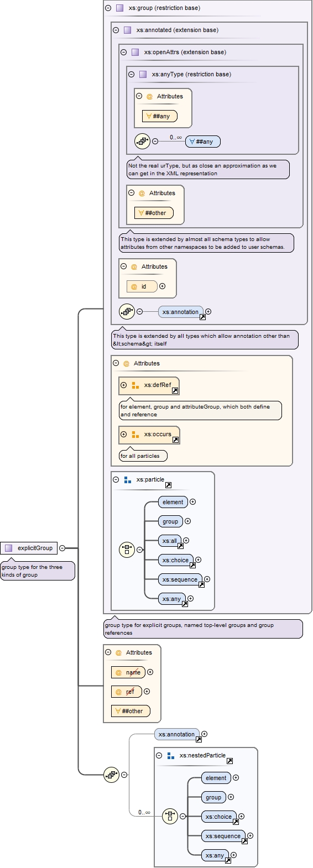Expand the ref attribute
The width and height of the screenshot is (313, 868).
147,691
